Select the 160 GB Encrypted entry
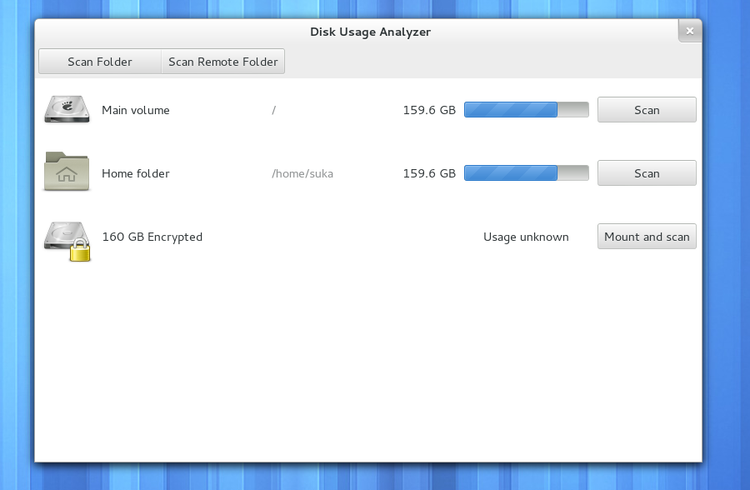This screenshot has width=750, height=490. coord(152,237)
